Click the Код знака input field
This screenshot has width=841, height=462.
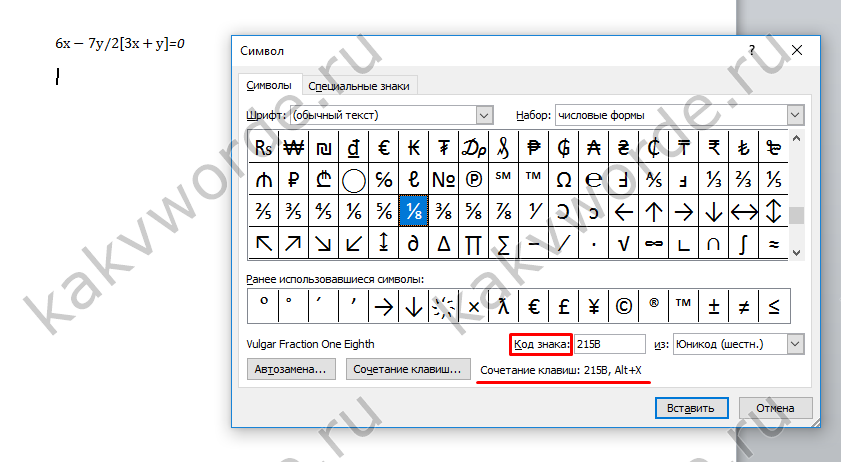coord(609,344)
